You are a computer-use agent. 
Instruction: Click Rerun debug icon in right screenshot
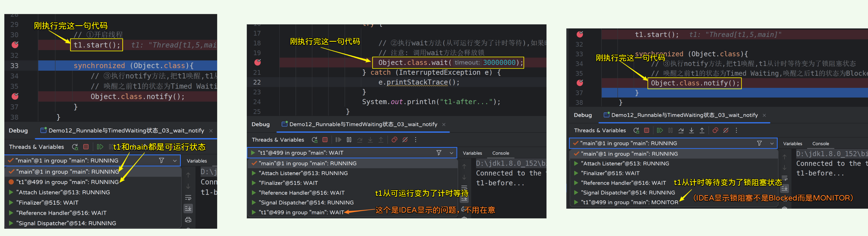click(636, 130)
